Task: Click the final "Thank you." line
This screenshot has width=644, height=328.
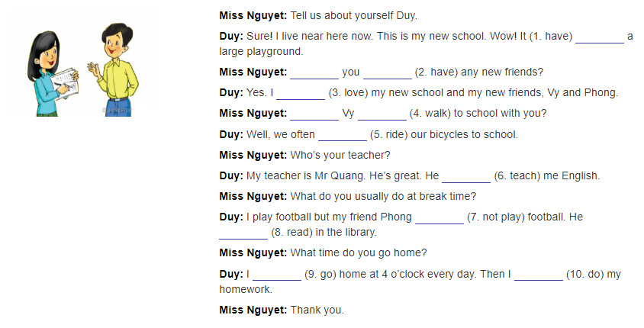Action: click(x=317, y=310)
